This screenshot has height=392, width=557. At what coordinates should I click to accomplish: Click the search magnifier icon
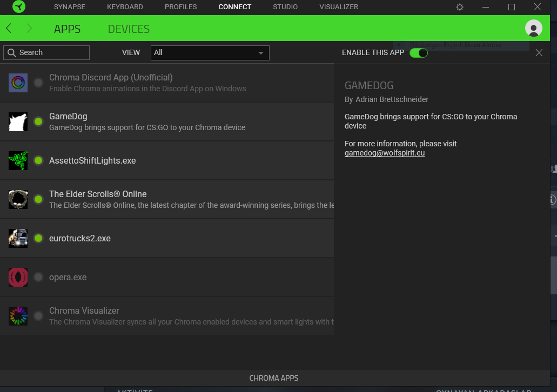pyautogui.click(x=12, y=53)
